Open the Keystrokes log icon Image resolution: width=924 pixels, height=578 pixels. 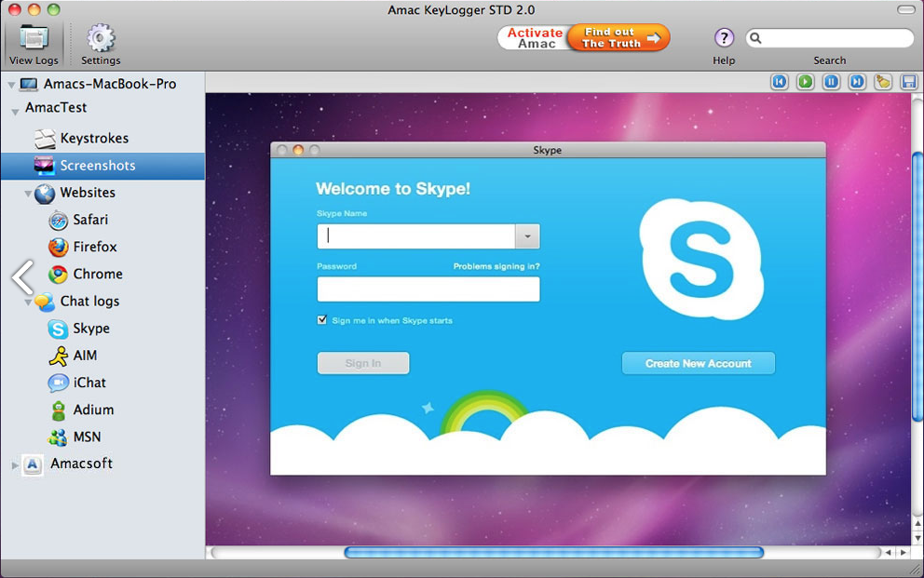click(x=45, y=139)
